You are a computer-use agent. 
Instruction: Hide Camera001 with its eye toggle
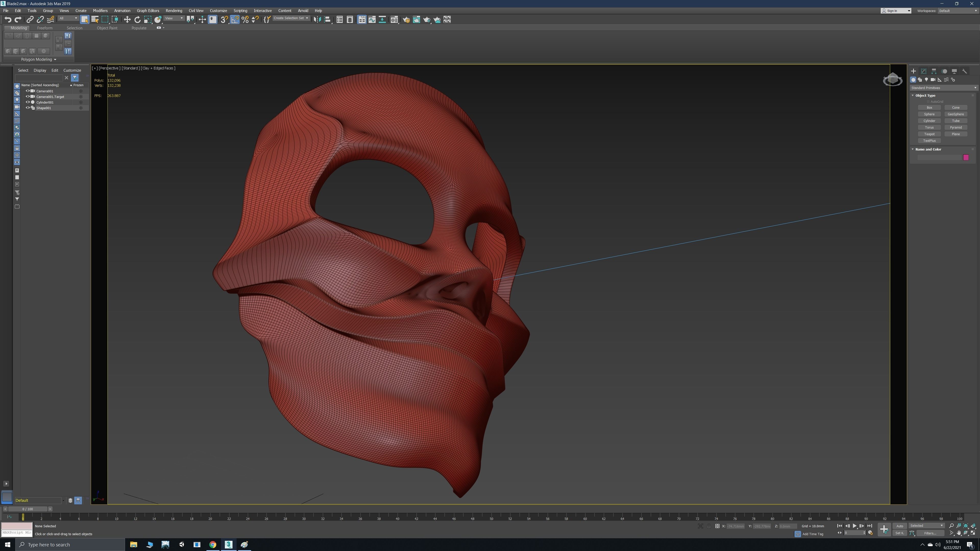coord(28,91)
